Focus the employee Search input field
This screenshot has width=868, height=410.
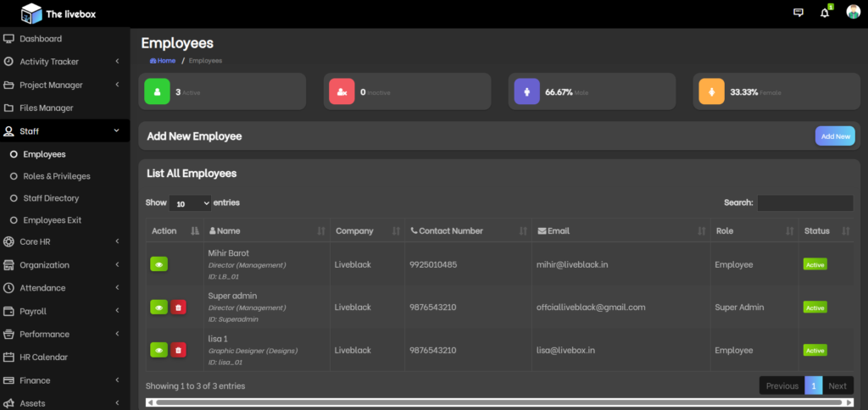pos(804,203)
